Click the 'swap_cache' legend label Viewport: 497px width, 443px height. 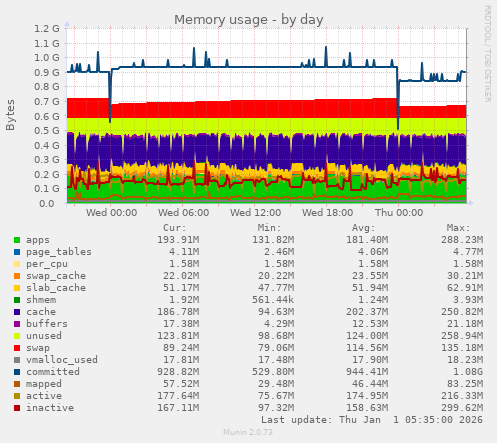pos(56,276)
